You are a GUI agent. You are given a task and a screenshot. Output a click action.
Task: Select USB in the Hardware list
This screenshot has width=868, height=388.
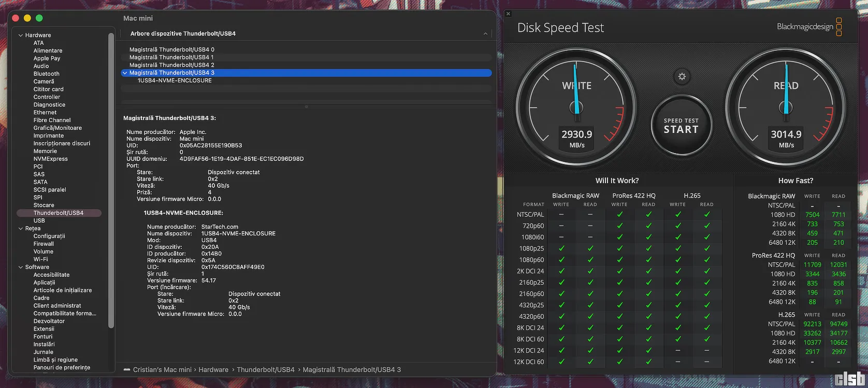pyautogui.click(x=39, y=220)
